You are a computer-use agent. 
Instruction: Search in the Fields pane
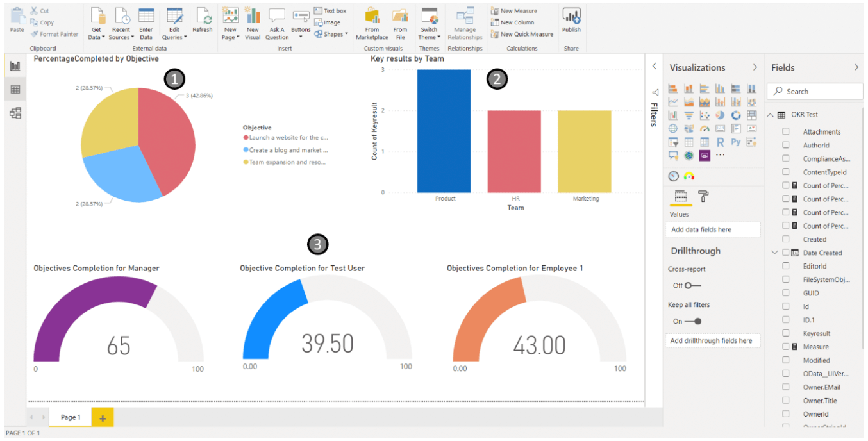[815, 91]
